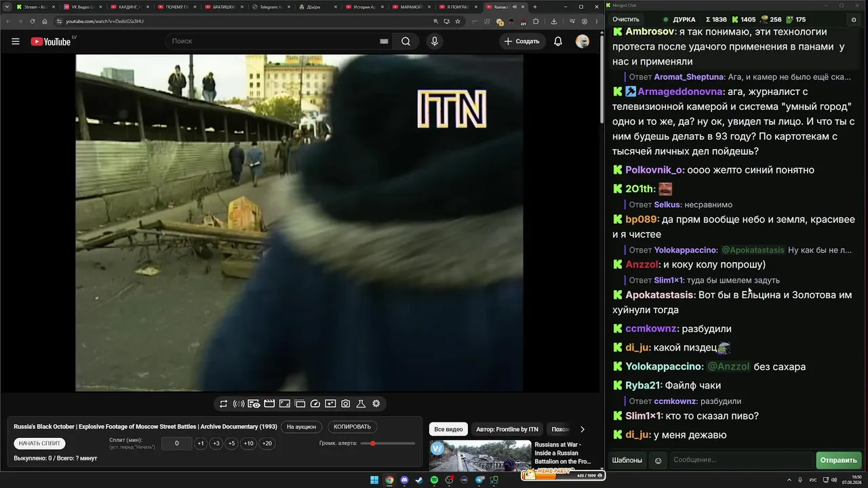Open the YouTube guide hamburger menu
This screenshot has width=868, height=488.
[16, 41]
